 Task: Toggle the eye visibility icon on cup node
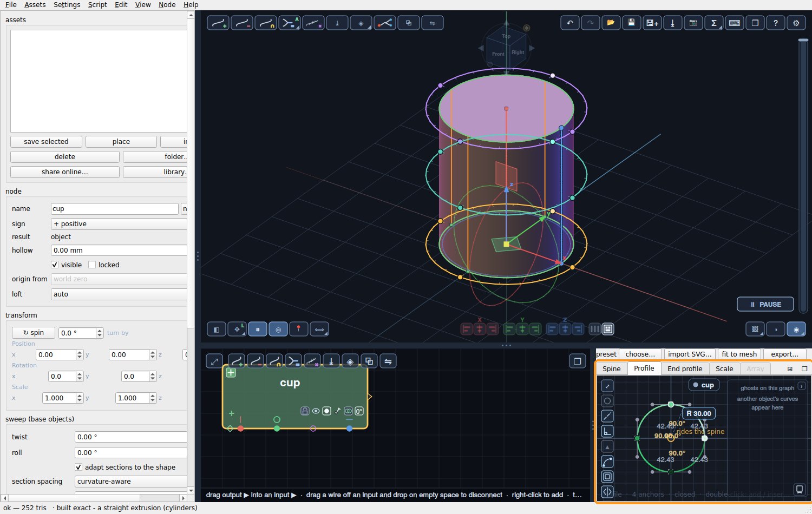coord(316,411)
